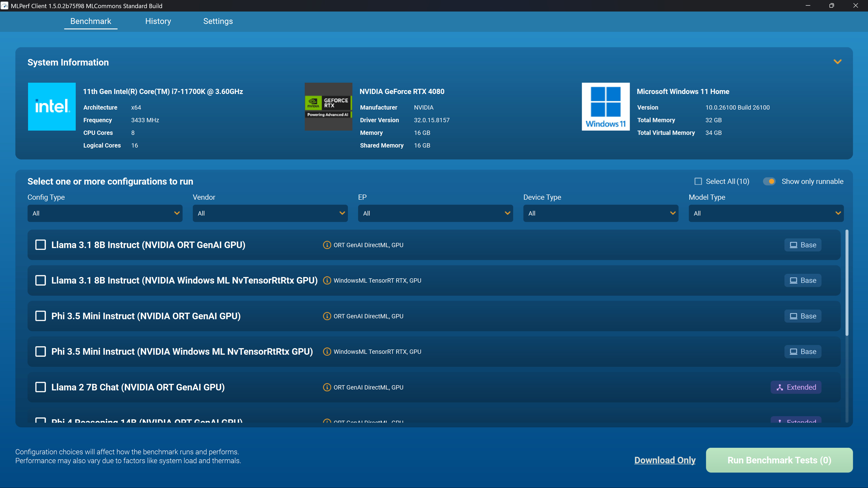This screenshot has height=488, width=868.
Task: Click the Total Virtual Memory 34 GB value
Action: [713, 133]
